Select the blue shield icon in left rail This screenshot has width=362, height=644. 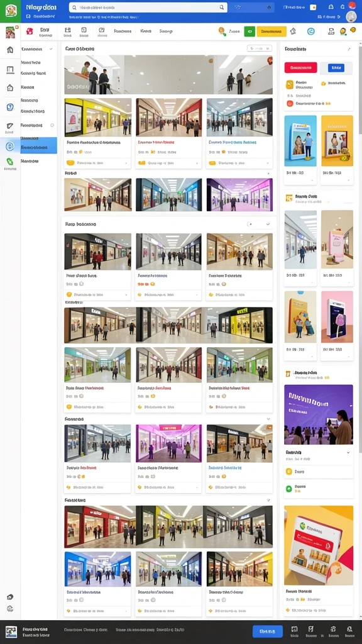click(x=10, y=107)
